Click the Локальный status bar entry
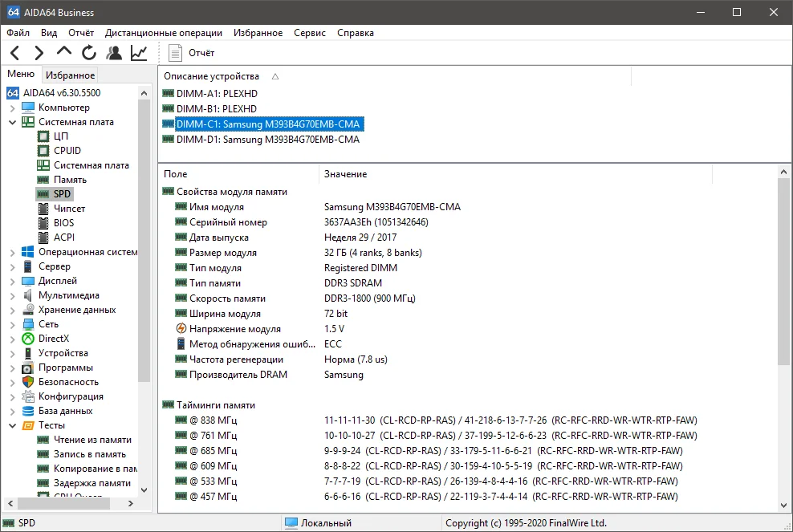This screenshot has height=532, width=793. [x=326, y=523]
